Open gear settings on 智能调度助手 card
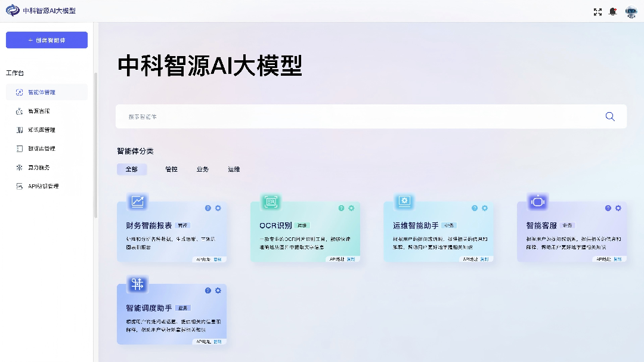The image size is (644, 362). [x=218, y=290]
